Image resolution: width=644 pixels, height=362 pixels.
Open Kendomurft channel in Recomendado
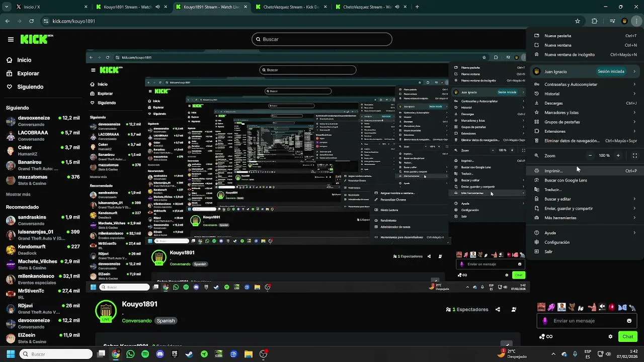(x=43, y=250)
